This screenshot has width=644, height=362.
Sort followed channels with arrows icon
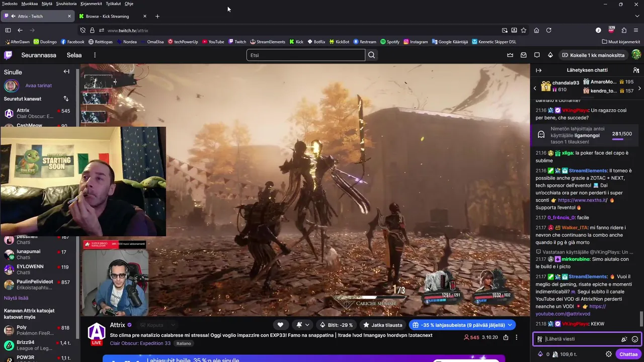(66, 99)
